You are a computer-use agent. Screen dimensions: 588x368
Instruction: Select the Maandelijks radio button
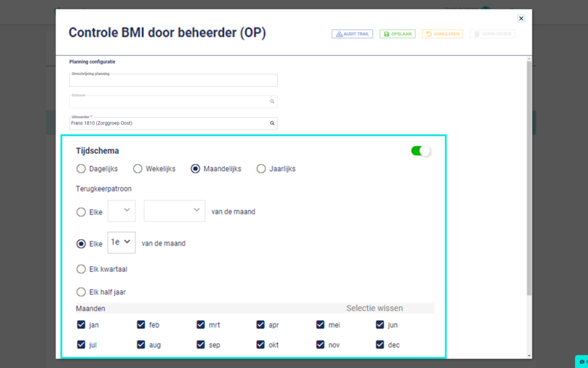(x=195, y=169)
